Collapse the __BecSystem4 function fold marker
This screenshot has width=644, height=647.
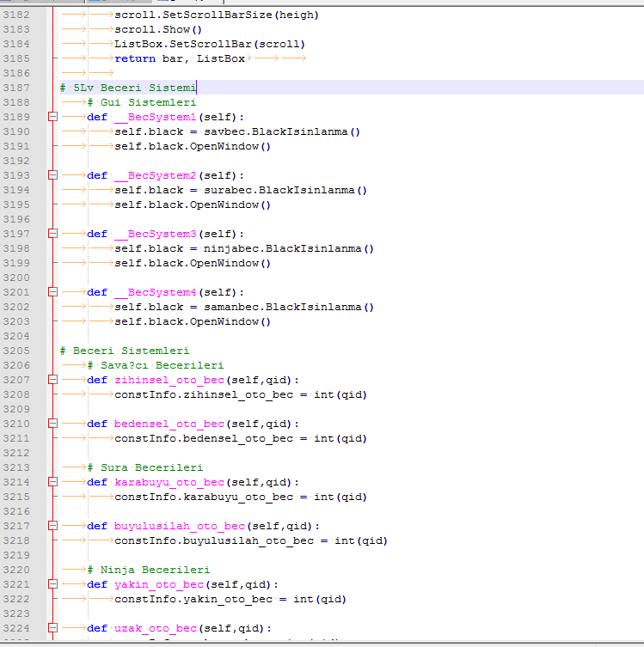click(52, 292)
